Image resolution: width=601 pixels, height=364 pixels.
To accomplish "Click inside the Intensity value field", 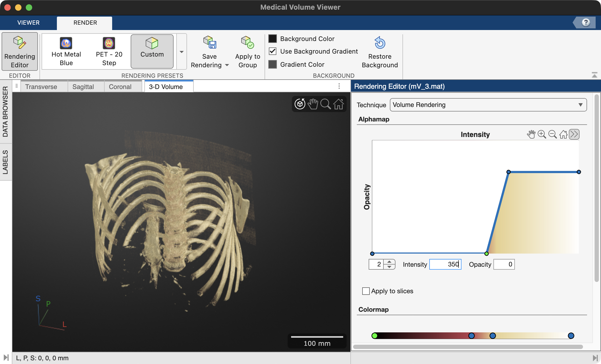I will pos(445,264).
